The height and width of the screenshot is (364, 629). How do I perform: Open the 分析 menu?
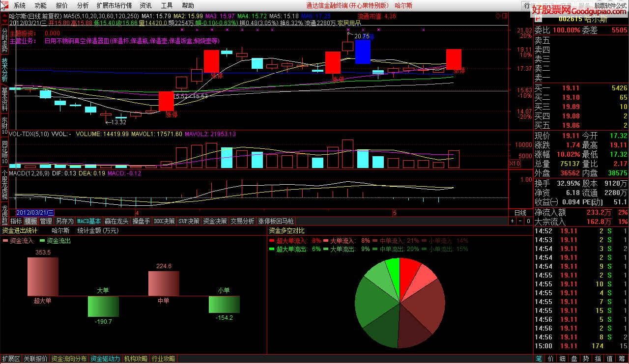pos(83,5)
